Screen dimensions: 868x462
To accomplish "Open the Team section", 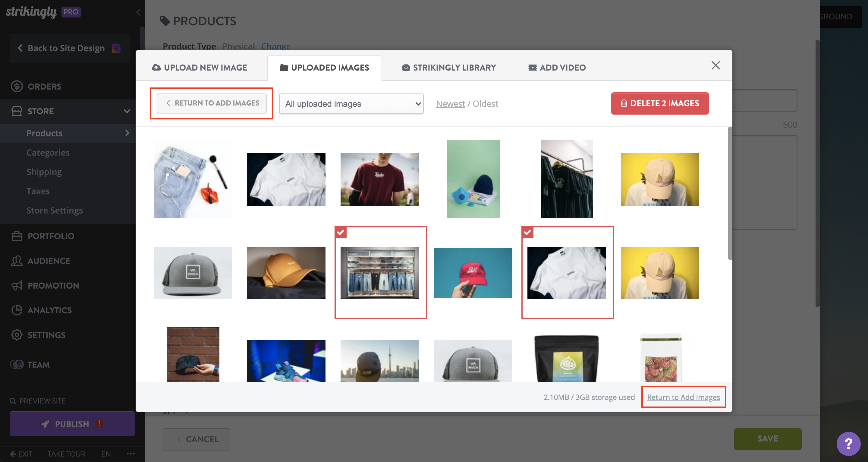I will [x=38, y=364].
